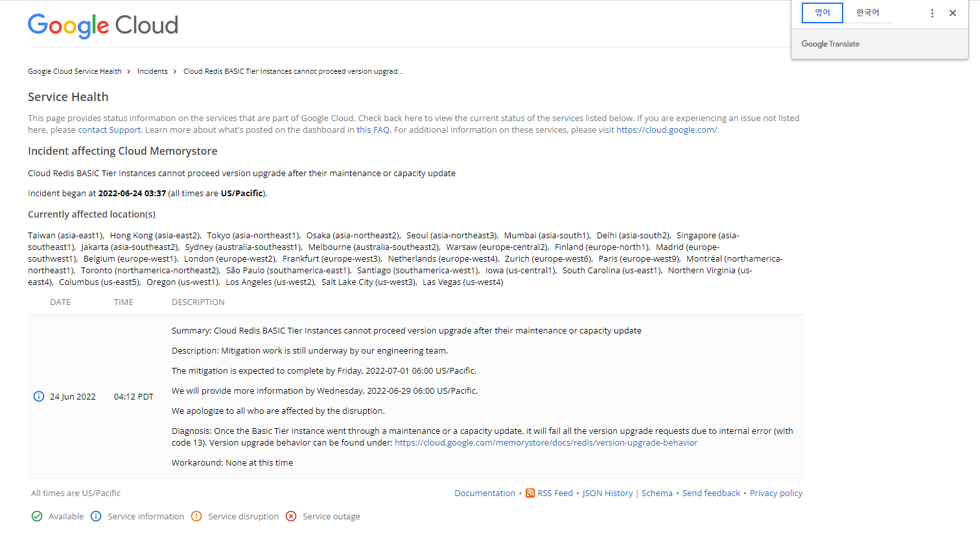Click the incident began 2022-06-24 03:37 timestamp
The height and width of the screenshot is (555, 980).
point(132,194)
